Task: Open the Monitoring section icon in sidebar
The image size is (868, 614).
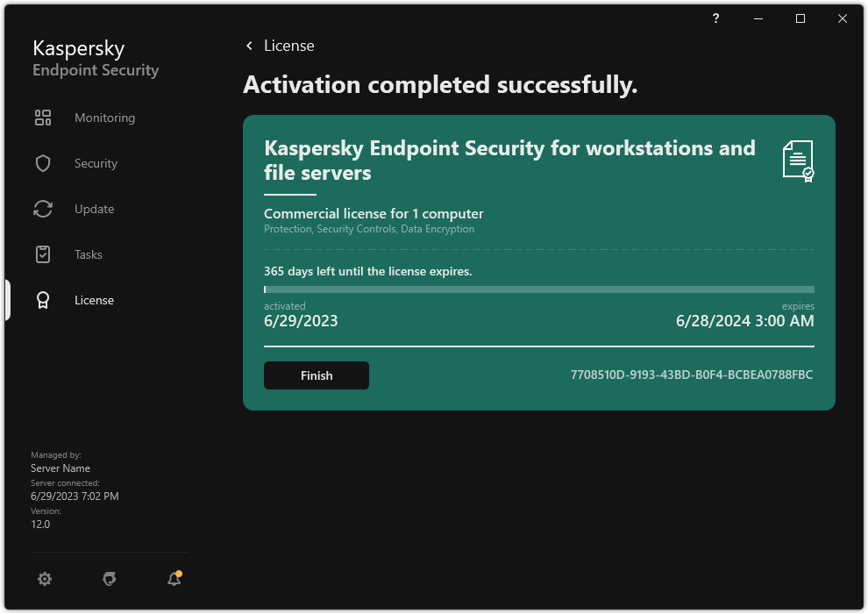Action: 43,118
